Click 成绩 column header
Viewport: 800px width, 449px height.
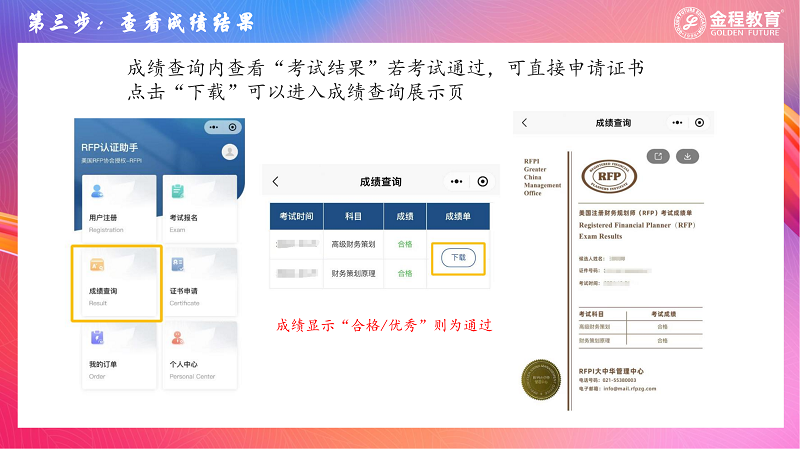point(405,216)
